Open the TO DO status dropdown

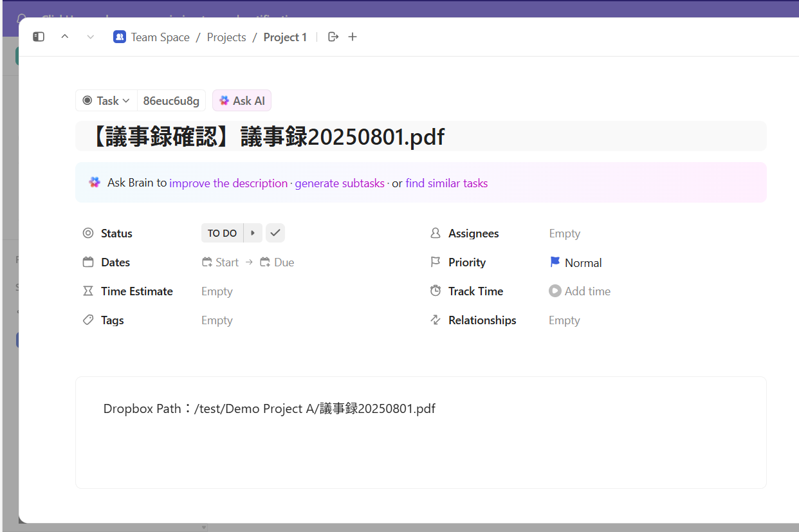[222, 234]
